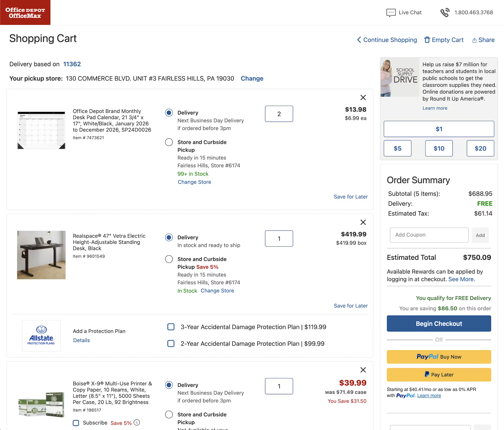Share the cart using Share icon
504x430 pixels.
474,40
